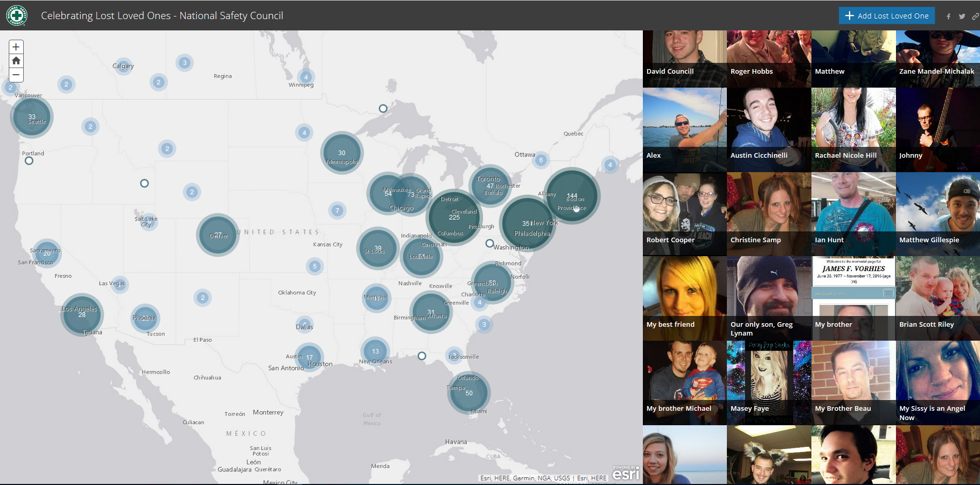Copy the share link icon
The image size is (980, 485).
pyautogui.click(x=975, y=16)
